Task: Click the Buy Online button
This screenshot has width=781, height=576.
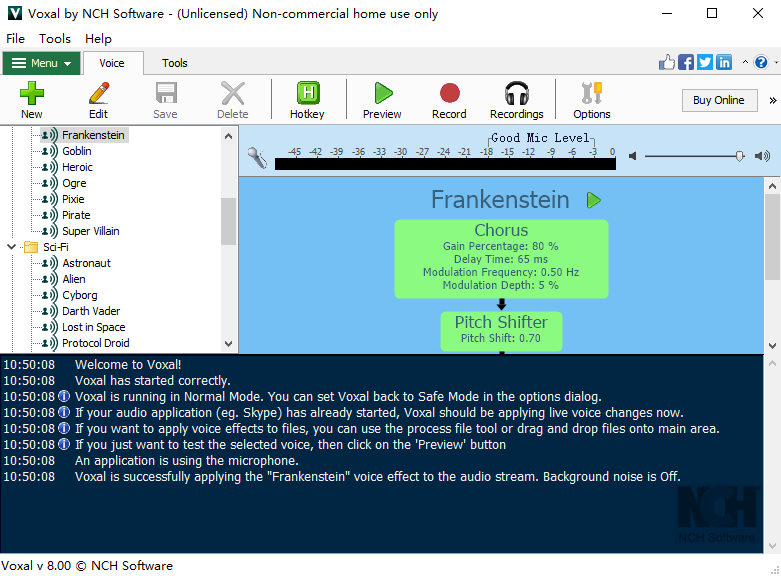Action: 718,100
